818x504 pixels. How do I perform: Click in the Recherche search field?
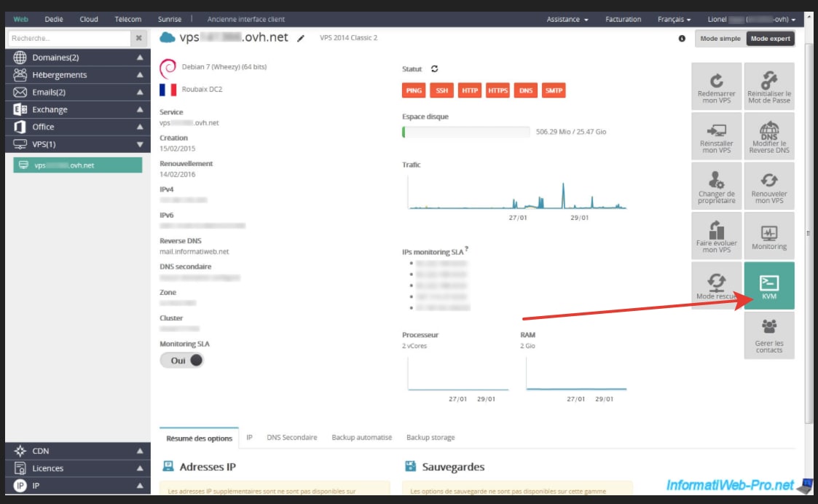(x=69, y=38)
